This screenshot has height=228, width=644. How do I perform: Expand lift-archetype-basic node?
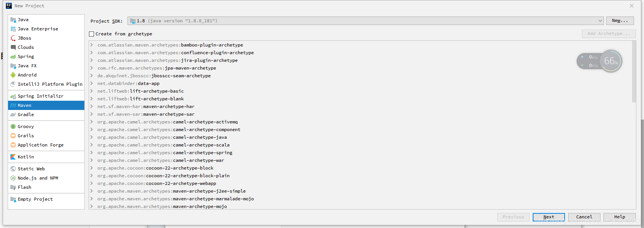click(92, 91)
